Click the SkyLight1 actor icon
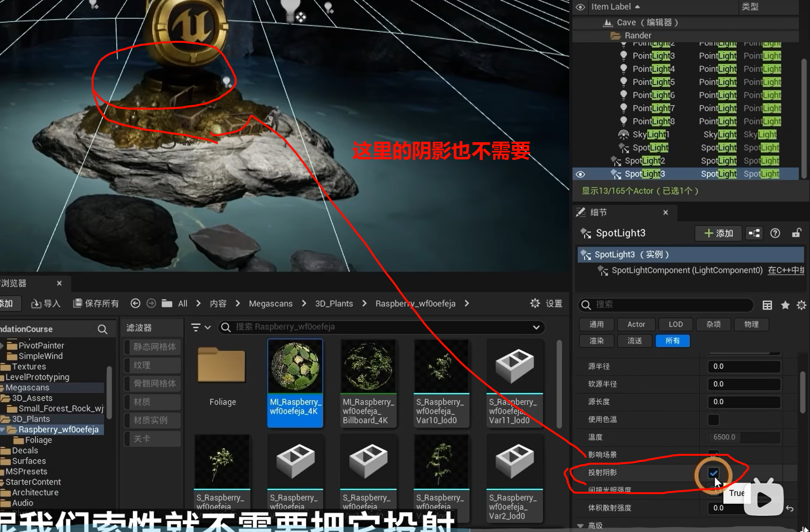The width and height of the screenshot is (810, 532). click(623, 134)
